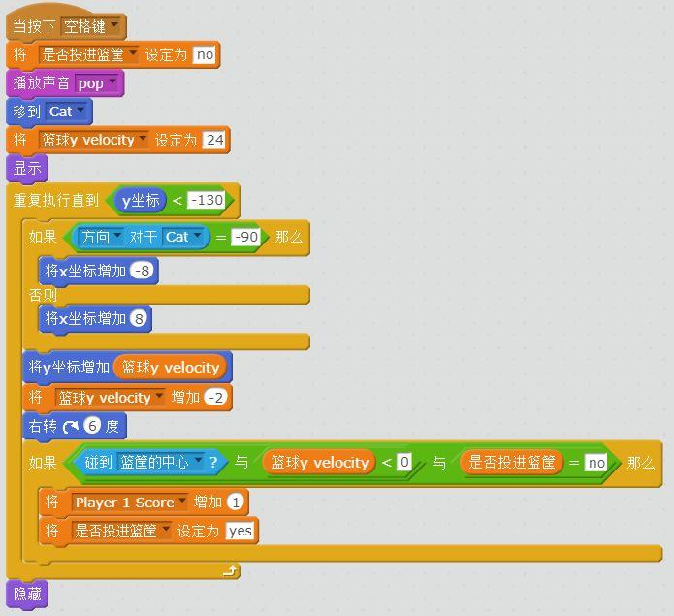Open the 篮筐的中心 touching dropdown
Screen dimensions: 674x616
160,462
